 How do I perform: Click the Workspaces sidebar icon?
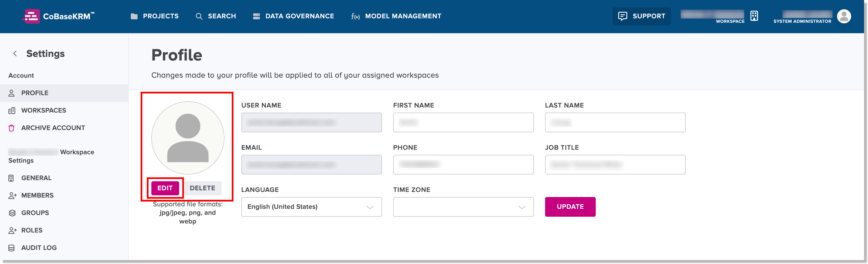click(x=12, y=111)
